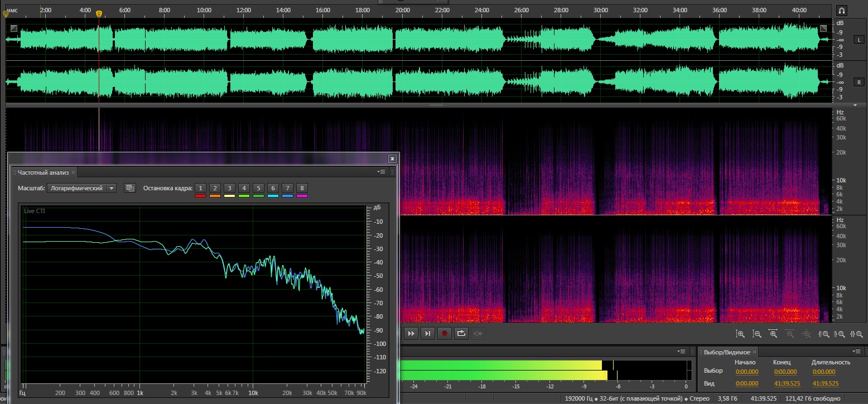
Task: Click the view duration field (Вид Длительность)
Action: [826, 383]
